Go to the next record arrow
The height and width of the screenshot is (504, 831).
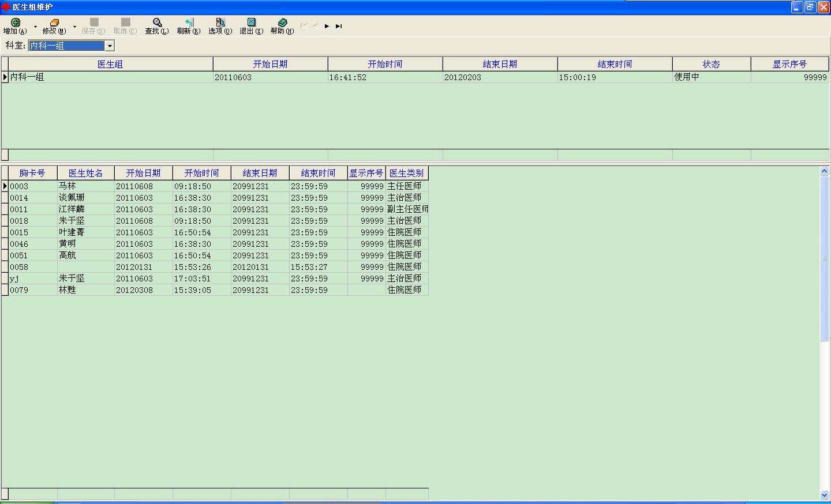coord(327,26)
